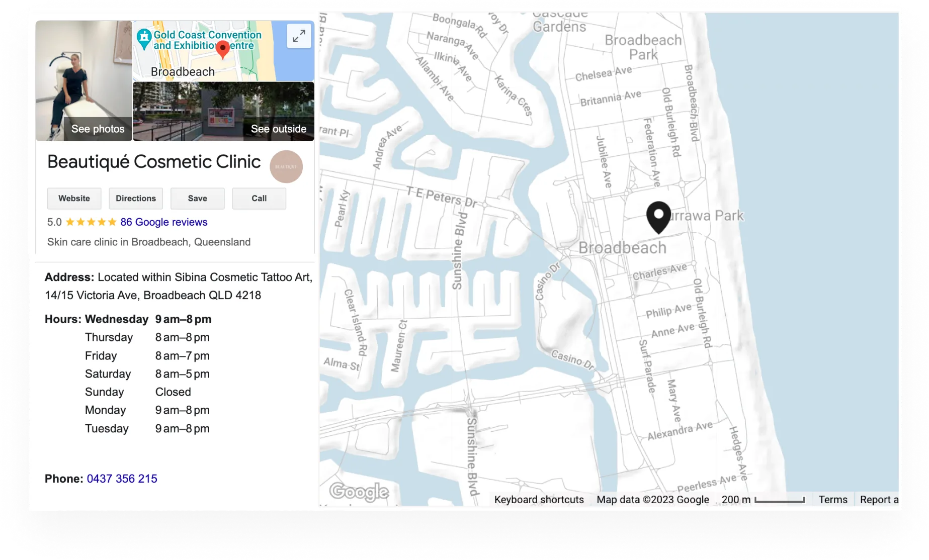Click the black location marker on map
Screen dimensions: 929x560
click(x=658, y=217)
